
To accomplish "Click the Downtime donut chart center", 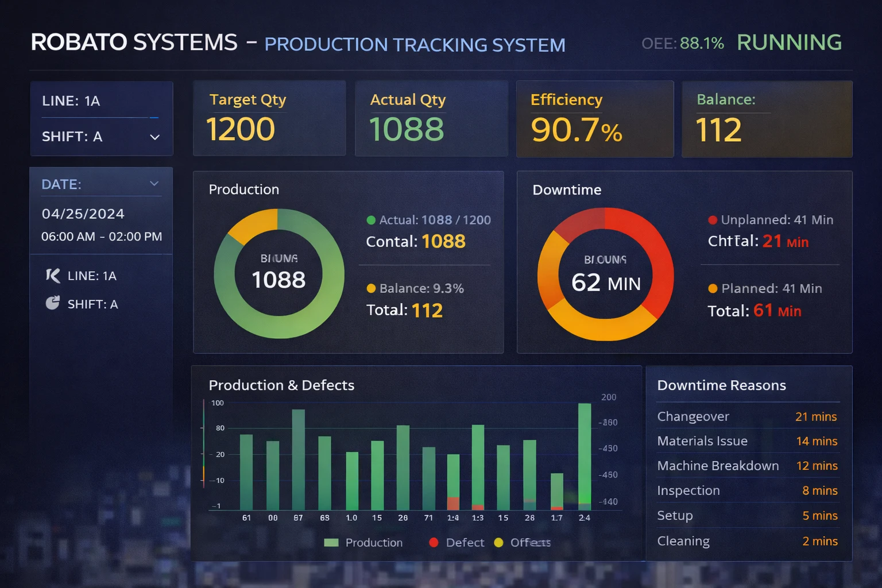I will click(605, 274).
